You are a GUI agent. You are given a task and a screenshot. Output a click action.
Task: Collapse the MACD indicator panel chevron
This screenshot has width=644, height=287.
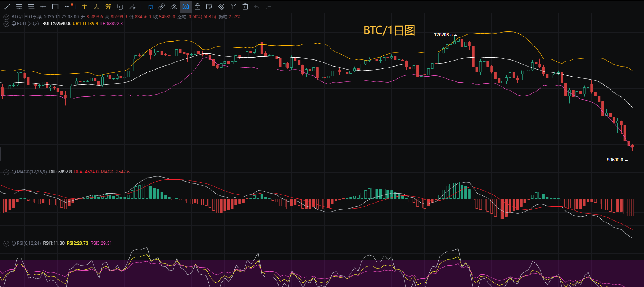point(6,172)
